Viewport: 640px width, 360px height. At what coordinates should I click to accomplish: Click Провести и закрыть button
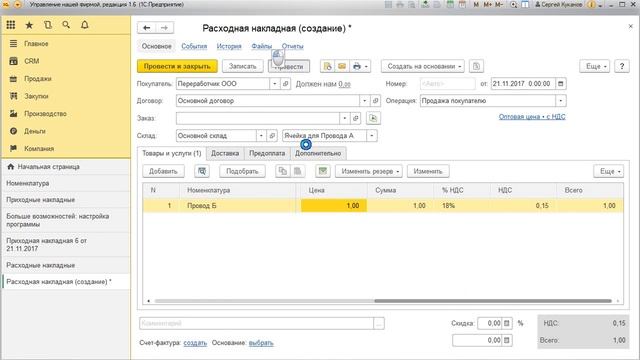pos(177,66)
